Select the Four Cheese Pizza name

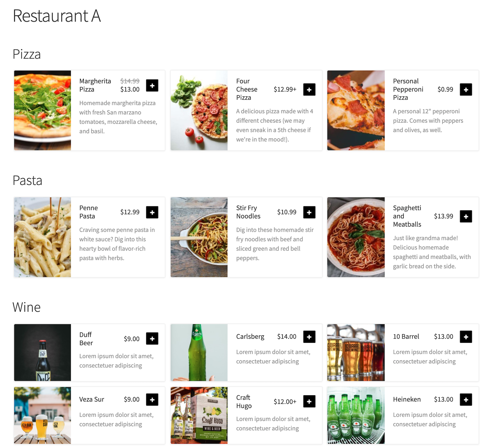click(247, 89)
